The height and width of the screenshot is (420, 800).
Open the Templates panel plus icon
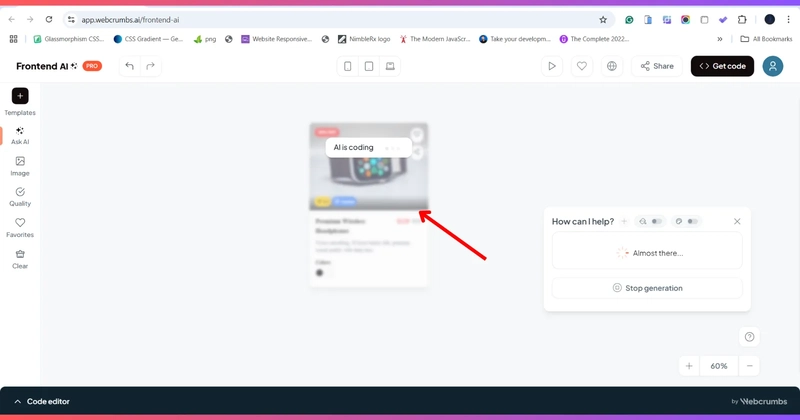pyautogui.click(x=20, y=96)
